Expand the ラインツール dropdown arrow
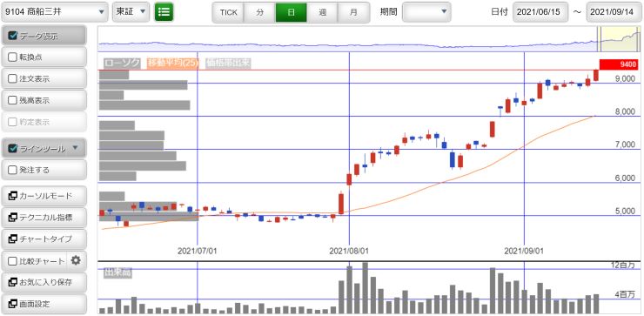 75,147
